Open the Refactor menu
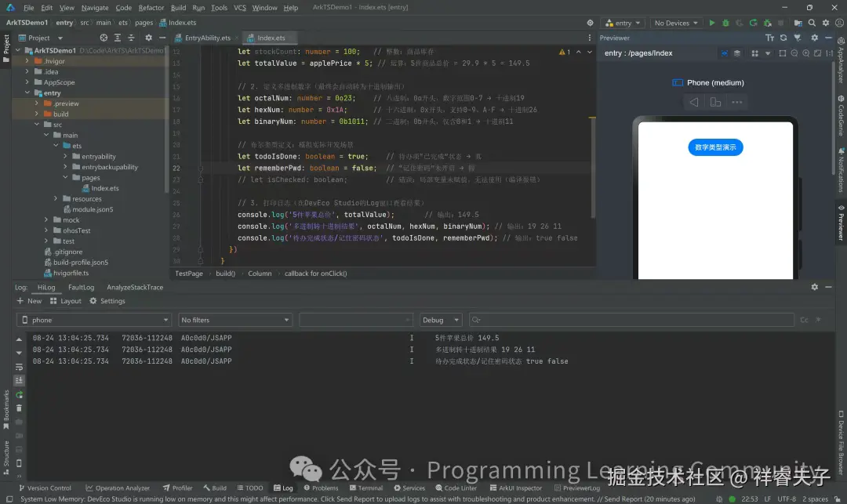The image size is (847, 504). [151, 8]
